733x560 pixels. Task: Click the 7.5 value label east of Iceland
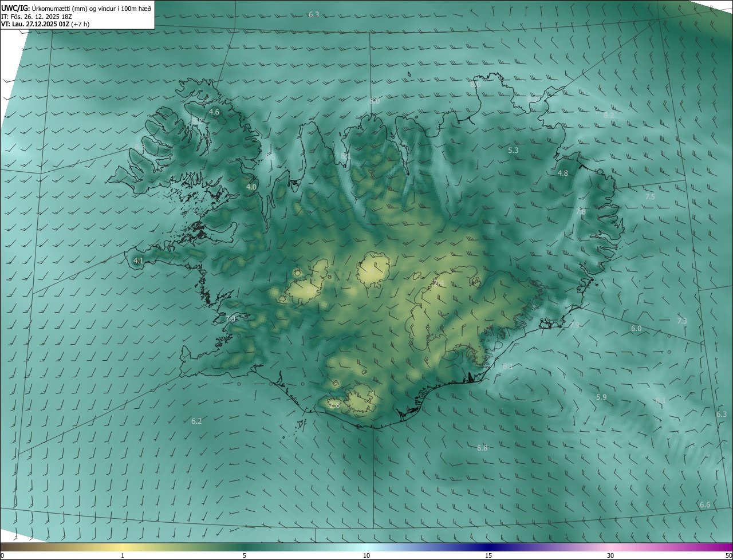(x=650, y=196)
